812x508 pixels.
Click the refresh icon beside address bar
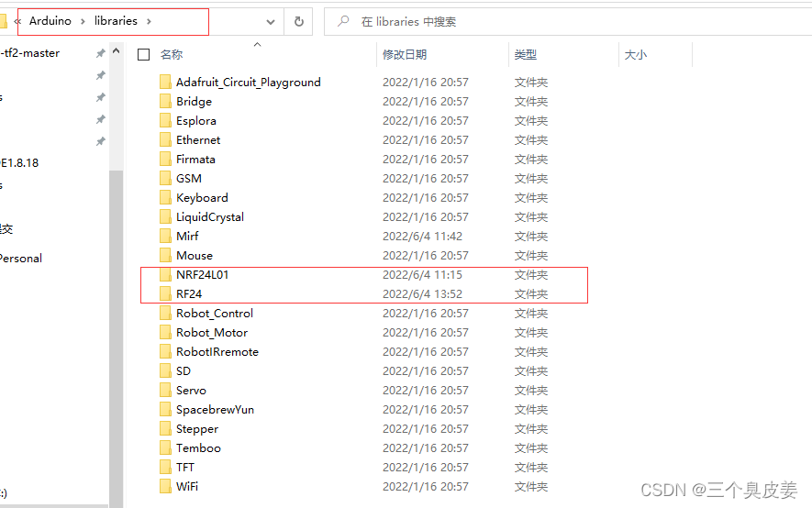(x=299, y=22)
